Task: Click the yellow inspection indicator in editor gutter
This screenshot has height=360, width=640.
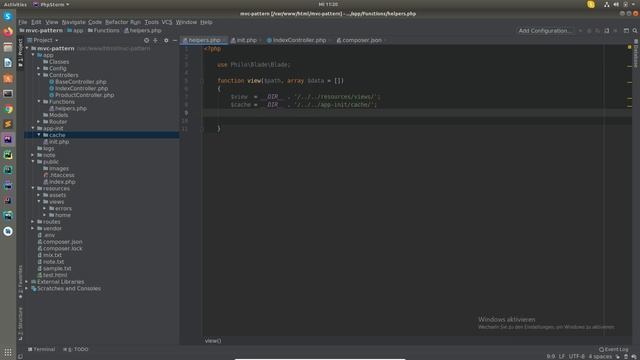Action: point(629,47)
